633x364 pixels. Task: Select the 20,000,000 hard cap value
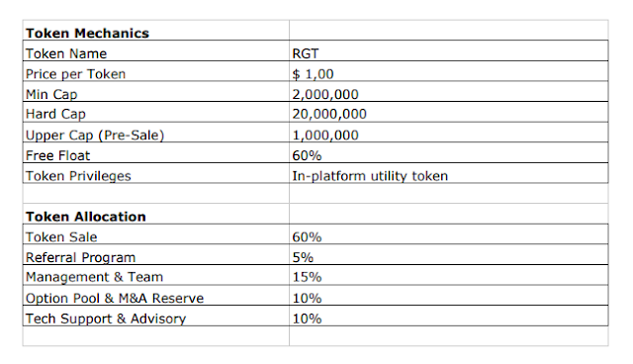[448, 112]
